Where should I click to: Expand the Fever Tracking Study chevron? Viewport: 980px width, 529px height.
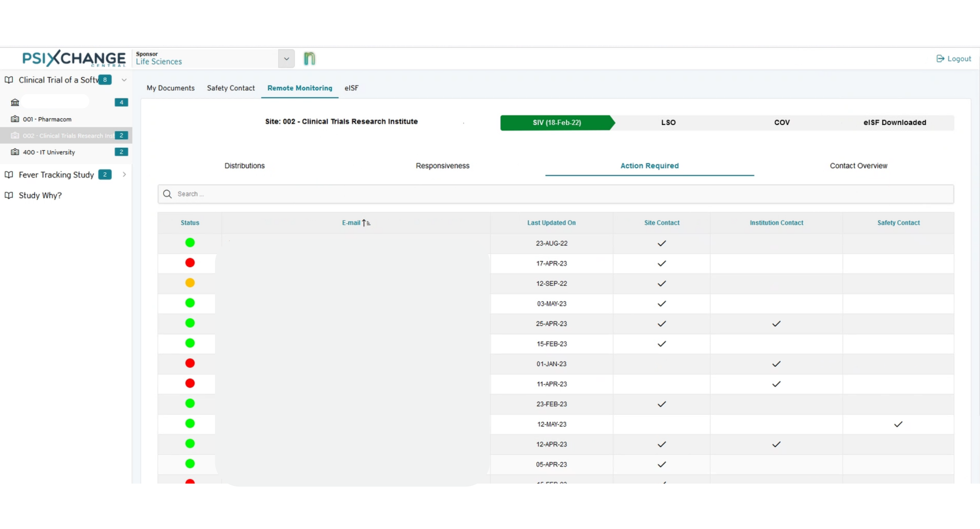point(124,175)
